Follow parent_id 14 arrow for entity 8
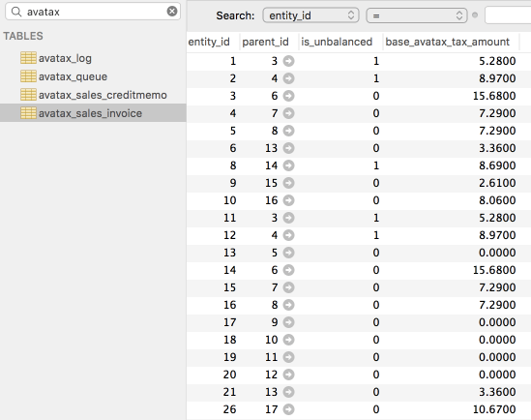The width and height of the screenshot is (531, 420). tap(288, 165)
